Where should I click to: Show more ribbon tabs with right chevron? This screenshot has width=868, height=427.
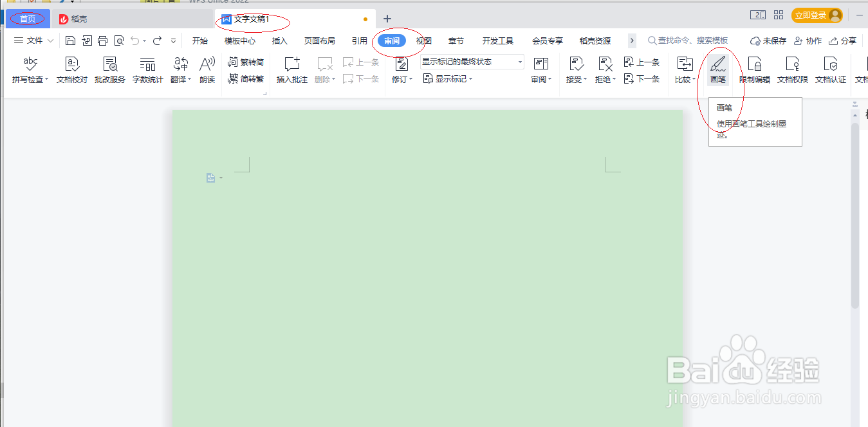[x=633, y=41]
